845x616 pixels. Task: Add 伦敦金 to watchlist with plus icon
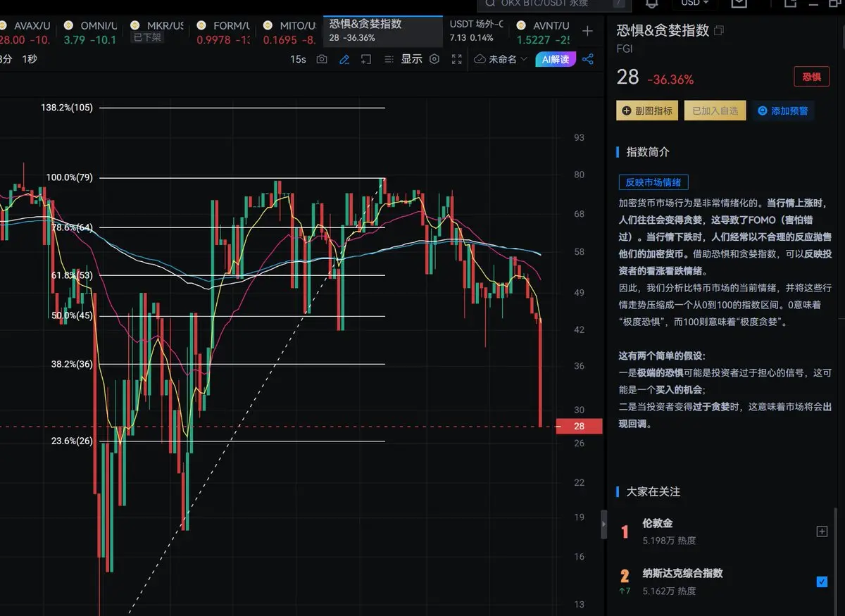coord(822,532)
